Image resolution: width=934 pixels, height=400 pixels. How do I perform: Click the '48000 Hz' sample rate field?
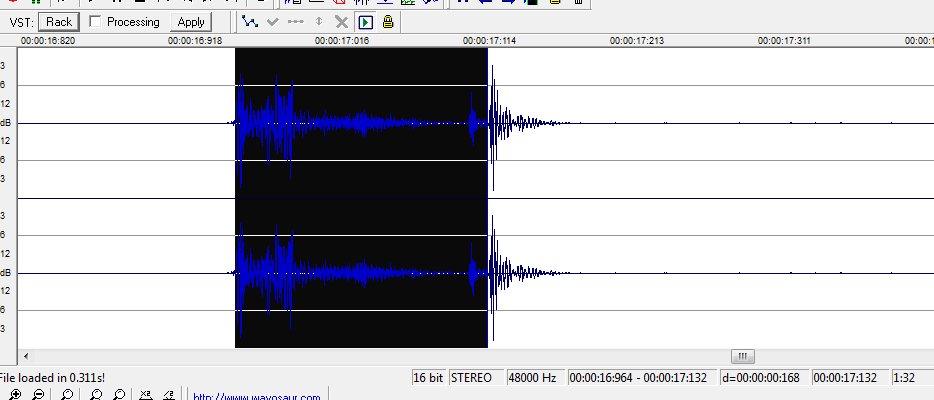click(x=534, y=377)
